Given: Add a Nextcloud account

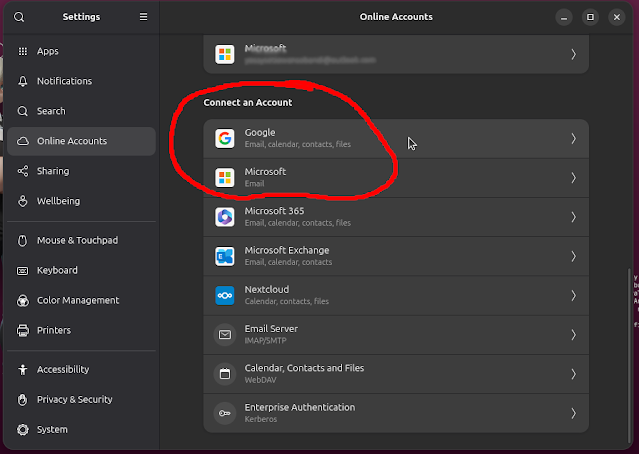Looking at the screenshot, I should pyautogui.click(x=396, y=295).
